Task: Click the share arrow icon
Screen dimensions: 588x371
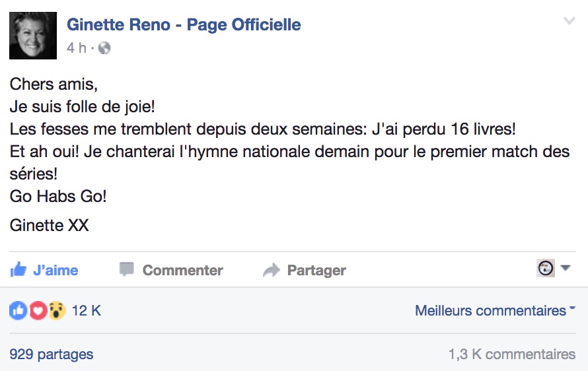Action: (272, 270)
